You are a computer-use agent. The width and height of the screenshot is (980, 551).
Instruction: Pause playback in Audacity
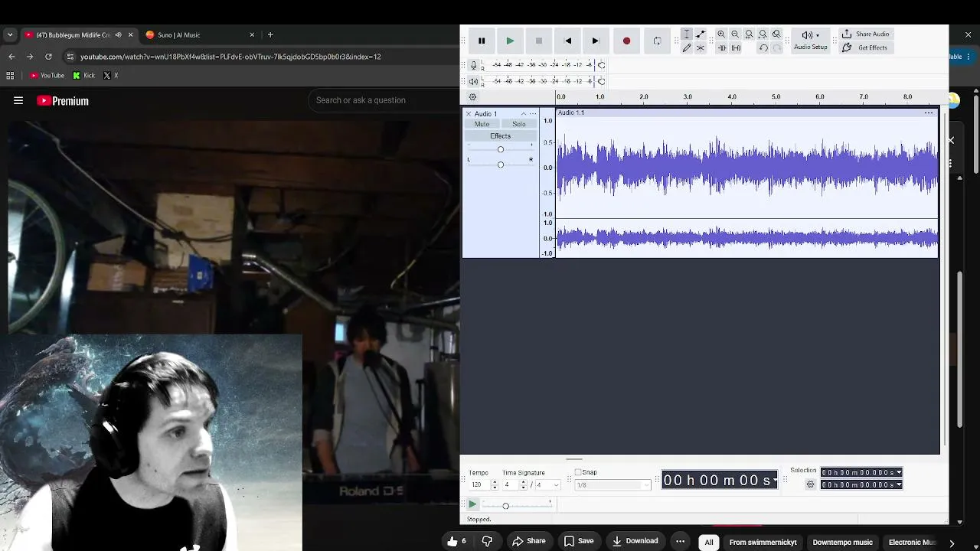[x=482, y=41]
